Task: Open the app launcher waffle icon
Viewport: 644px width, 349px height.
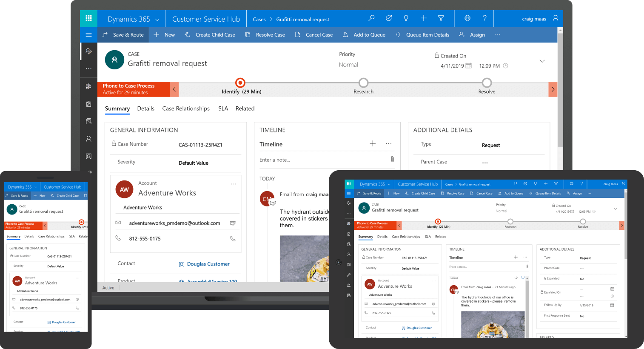Action: pyautogui.click(x=88, y=18)
